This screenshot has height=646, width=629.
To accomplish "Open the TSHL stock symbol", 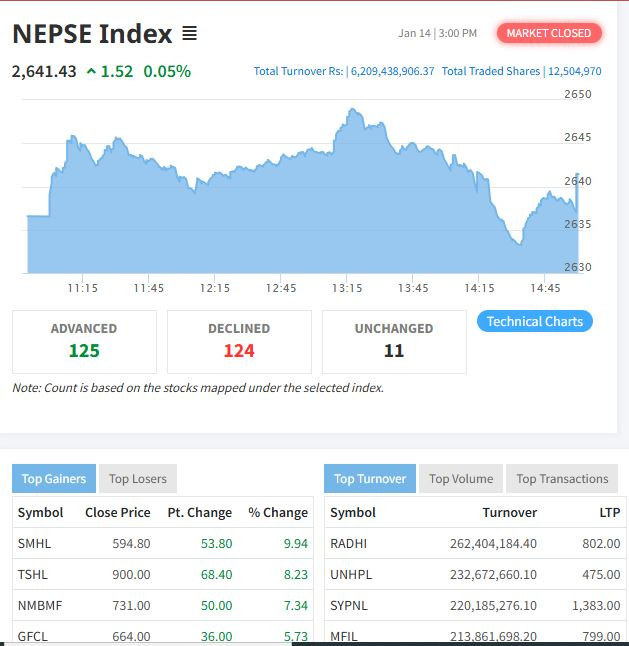I will [x=33, y=574].
